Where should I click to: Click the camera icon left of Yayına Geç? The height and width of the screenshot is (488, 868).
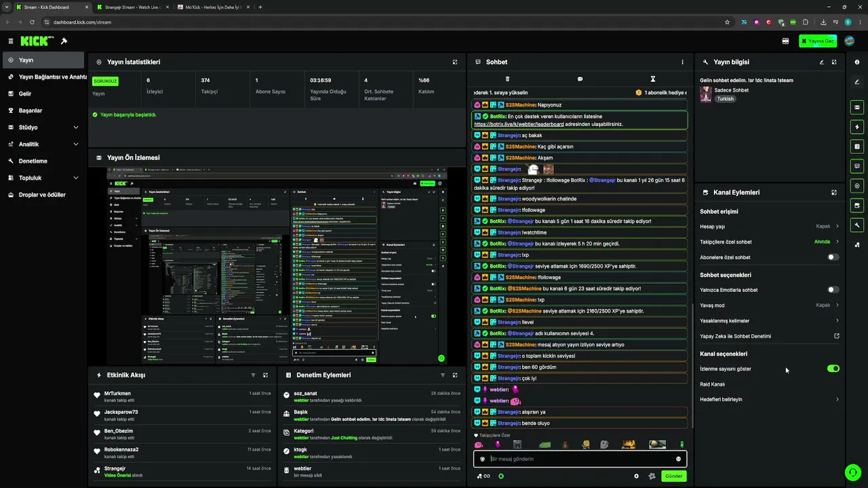pos(785,41)
